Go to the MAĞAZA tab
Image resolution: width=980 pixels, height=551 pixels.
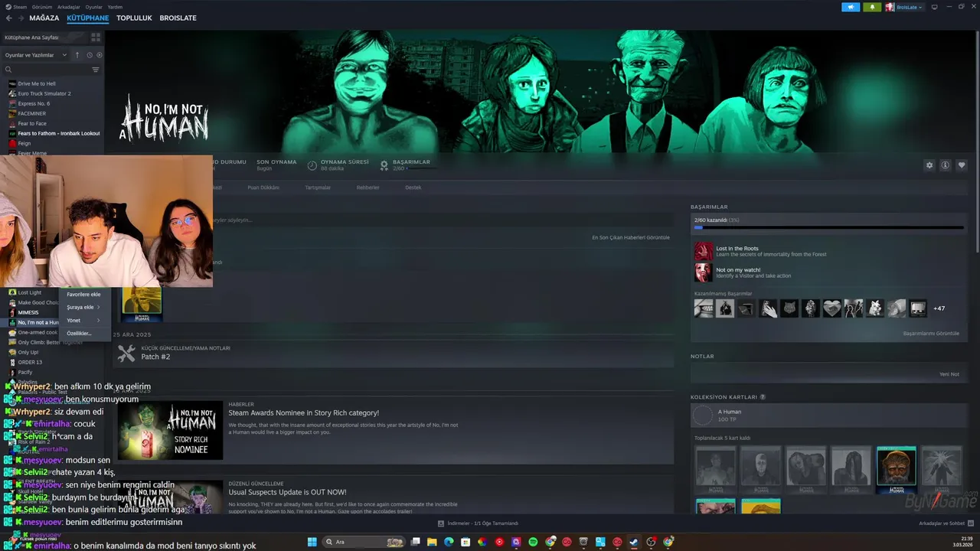44,18
